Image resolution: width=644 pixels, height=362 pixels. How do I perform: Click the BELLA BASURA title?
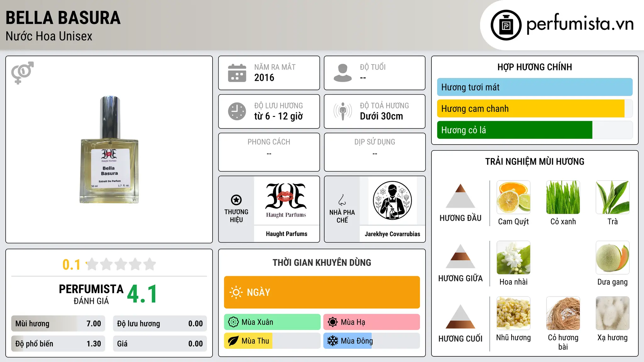63,18
